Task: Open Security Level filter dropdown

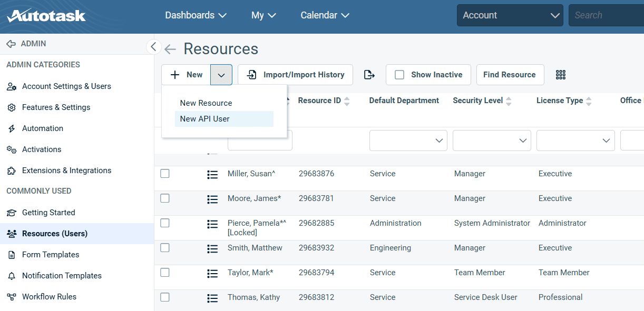Action: pyautogui.click(x=492, y=141)
